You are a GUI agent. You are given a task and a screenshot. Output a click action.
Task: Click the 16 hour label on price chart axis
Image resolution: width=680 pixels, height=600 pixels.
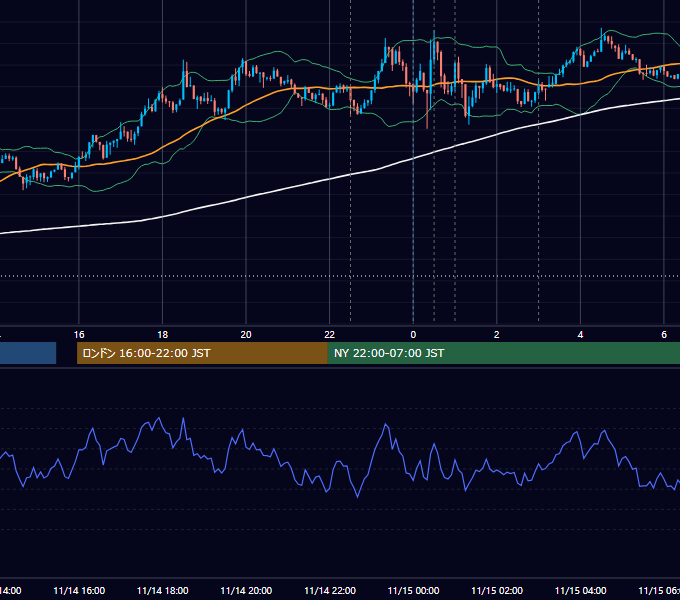point(79,334)
